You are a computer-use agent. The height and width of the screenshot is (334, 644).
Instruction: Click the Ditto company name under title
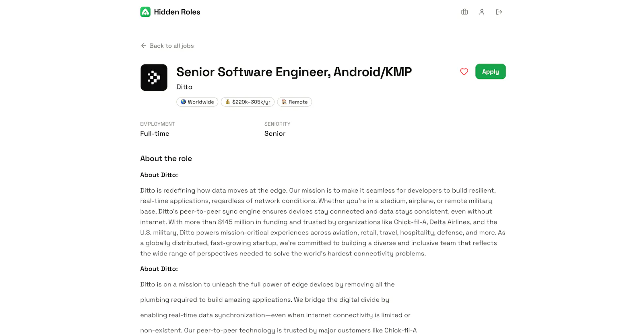click(184, 87)
